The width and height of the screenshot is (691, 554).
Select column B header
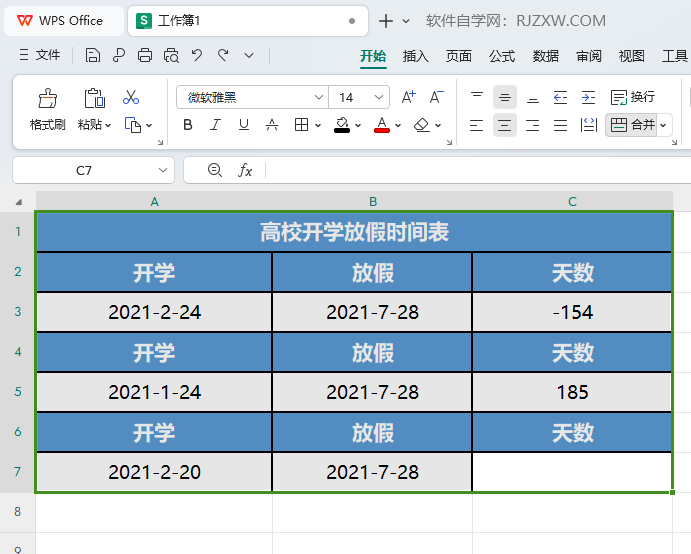click(373, 202)
